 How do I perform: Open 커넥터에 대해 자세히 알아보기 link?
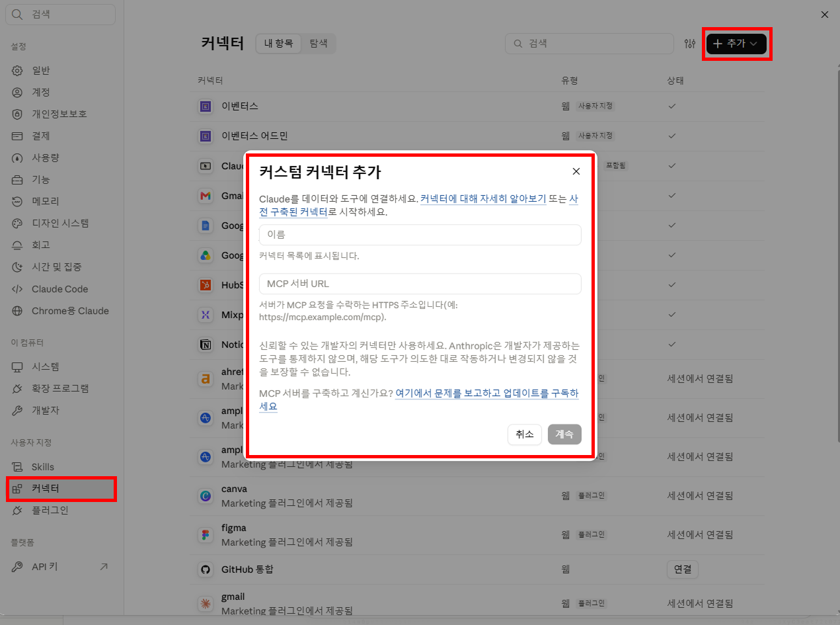click(483, 198)
